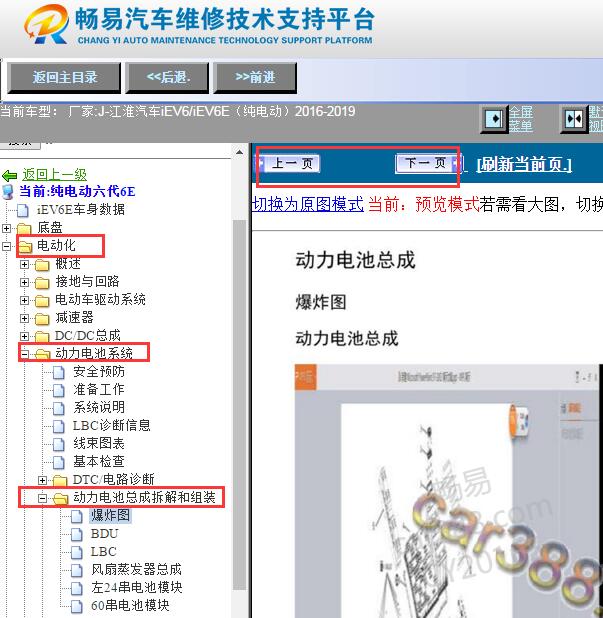Click document icon next to 安全预防
603x618 pixels.
pos(59,372)
